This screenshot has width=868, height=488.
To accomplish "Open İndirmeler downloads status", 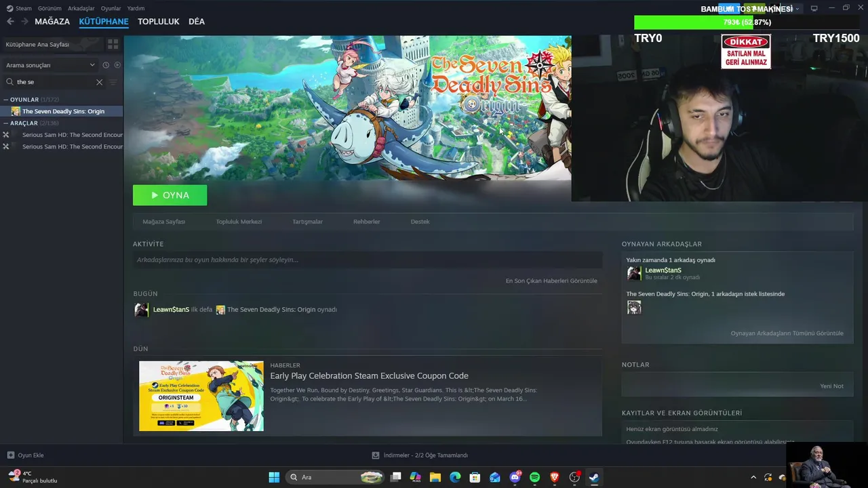I will [420, 455].
